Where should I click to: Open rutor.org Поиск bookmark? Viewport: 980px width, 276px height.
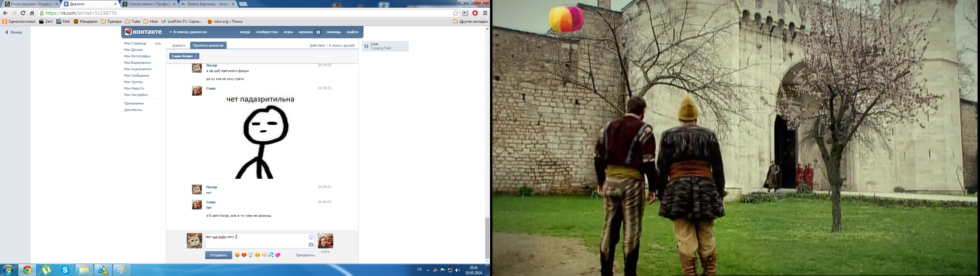click(225, 22)
